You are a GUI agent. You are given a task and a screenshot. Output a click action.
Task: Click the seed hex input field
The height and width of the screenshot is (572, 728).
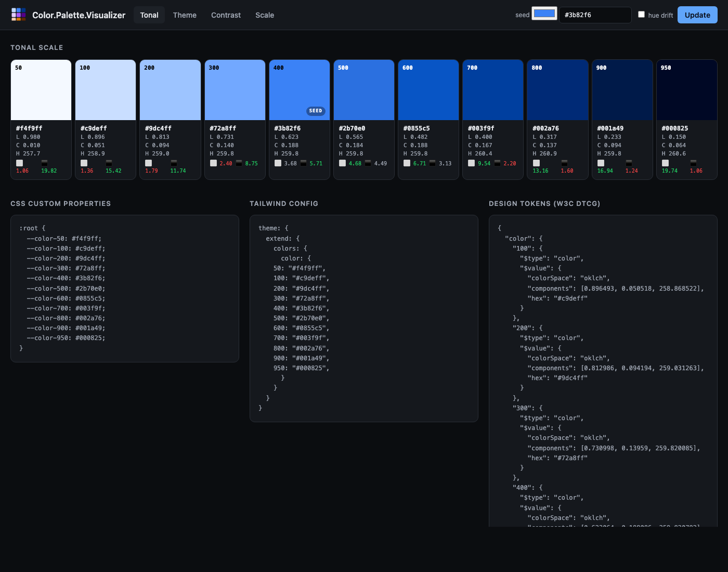tap(595, 15)
